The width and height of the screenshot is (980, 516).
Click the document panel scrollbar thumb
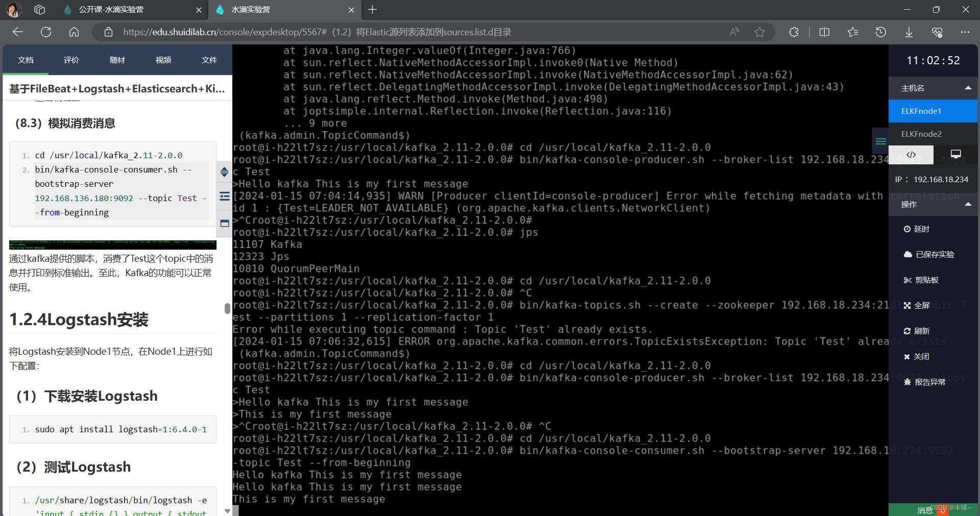point(227,308)
